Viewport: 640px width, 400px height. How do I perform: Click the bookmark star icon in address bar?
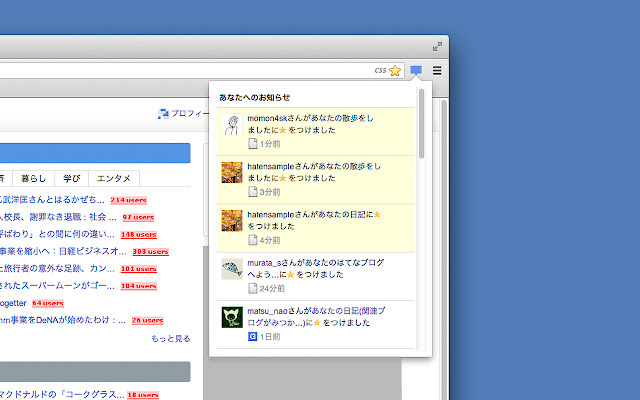point(395,70)
